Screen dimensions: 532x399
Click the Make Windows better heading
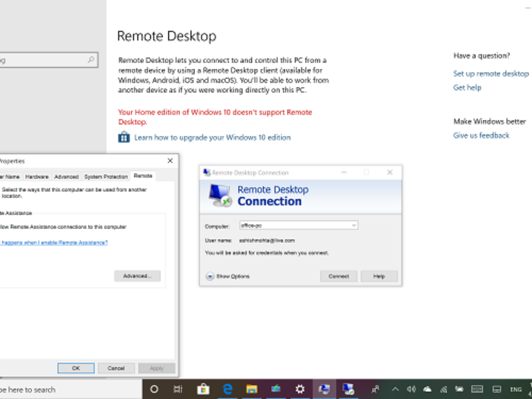[x=489, y=121]
